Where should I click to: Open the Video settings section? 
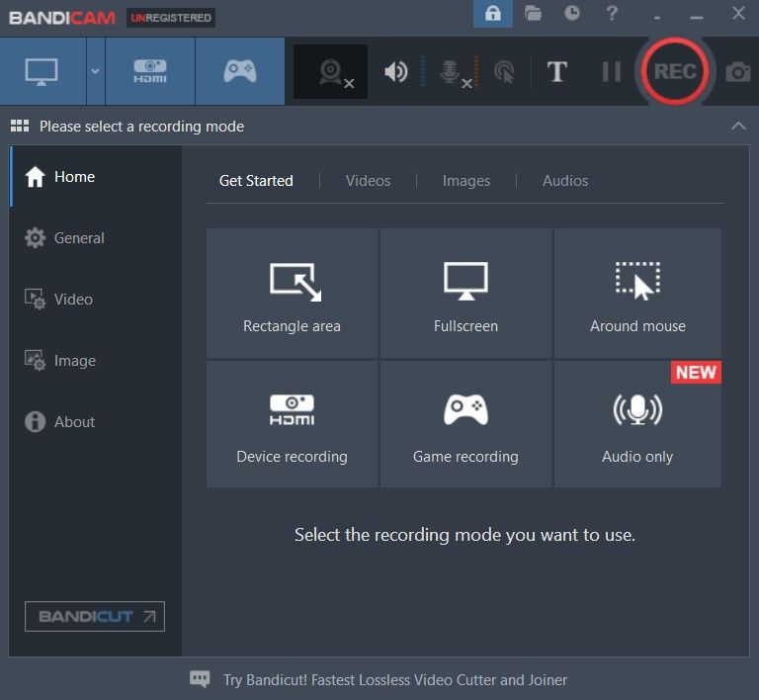96,300
